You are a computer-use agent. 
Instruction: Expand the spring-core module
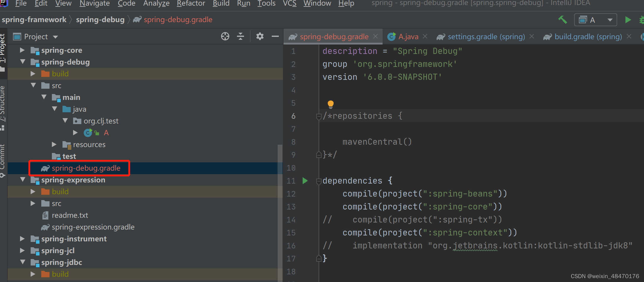(x=22, y=50)
